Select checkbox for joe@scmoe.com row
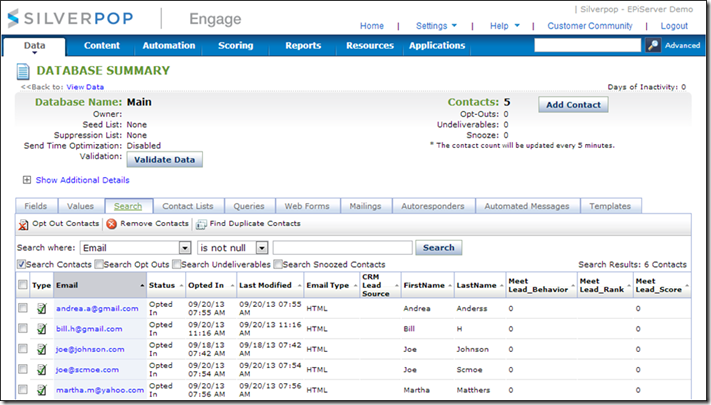This screenshot has height=405, width=711. (23, 369)
